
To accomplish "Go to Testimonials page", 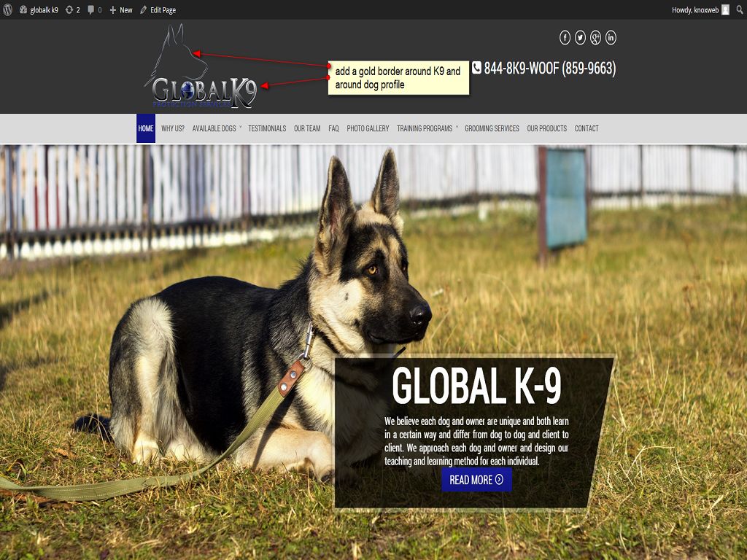I will 267,128.
